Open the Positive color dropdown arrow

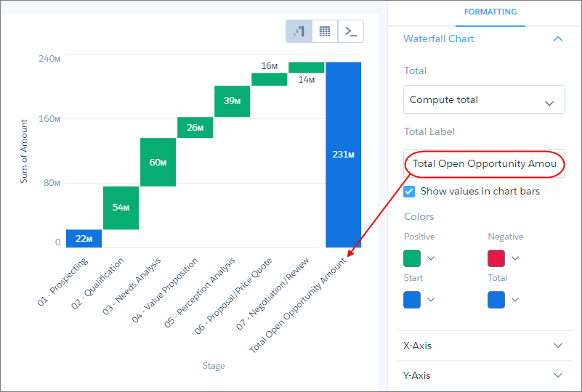click(x=431, y=258)
